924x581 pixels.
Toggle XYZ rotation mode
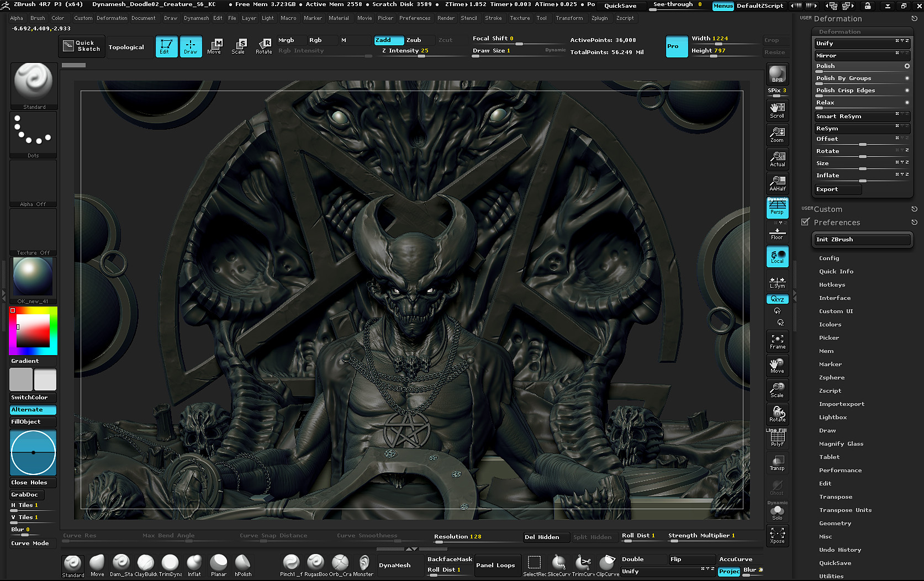(777, 299)
